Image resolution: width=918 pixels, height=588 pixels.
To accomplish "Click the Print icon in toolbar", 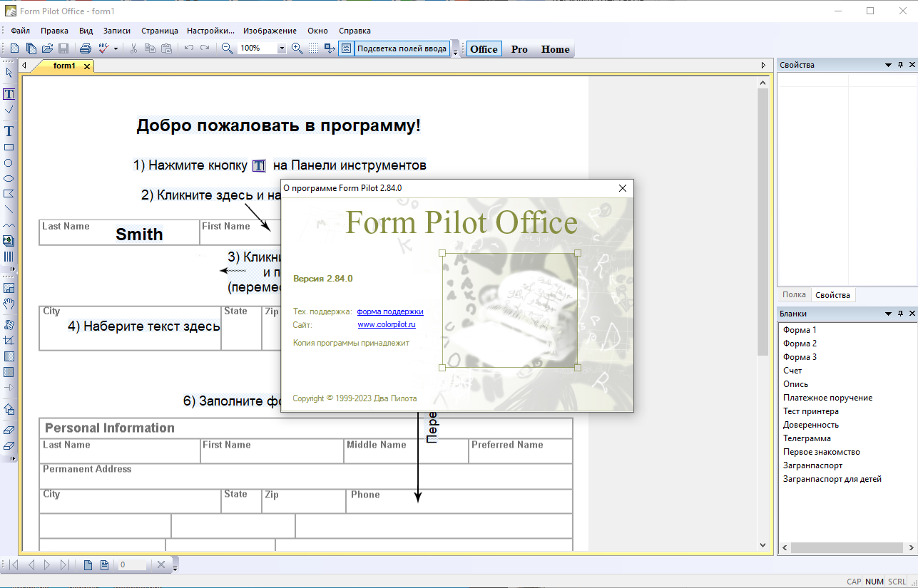I will coord(85,48).
